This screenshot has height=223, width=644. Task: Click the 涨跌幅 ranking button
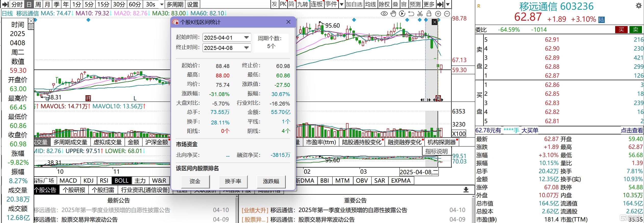click(271, 181)
